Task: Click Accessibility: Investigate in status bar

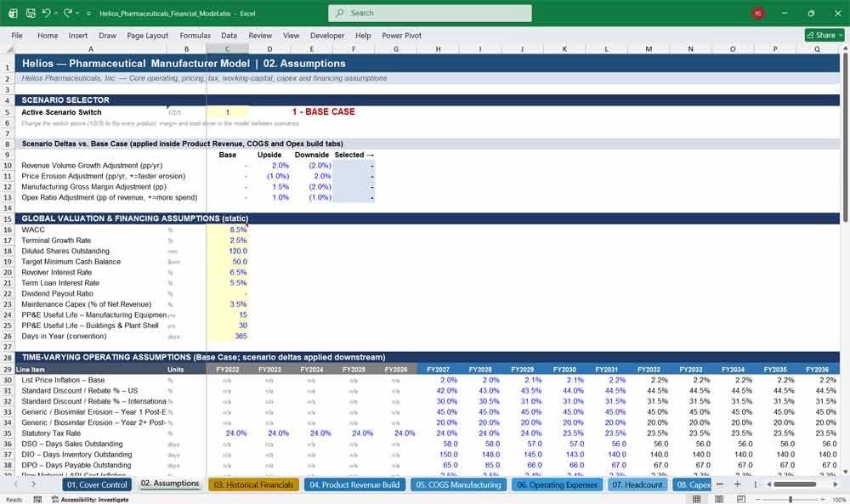Action: [90, 499]
